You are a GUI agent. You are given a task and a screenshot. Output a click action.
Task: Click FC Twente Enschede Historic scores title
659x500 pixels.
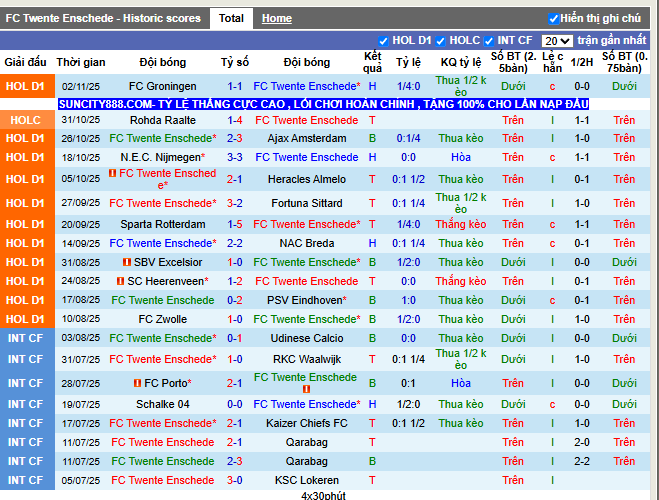[103, 18]
